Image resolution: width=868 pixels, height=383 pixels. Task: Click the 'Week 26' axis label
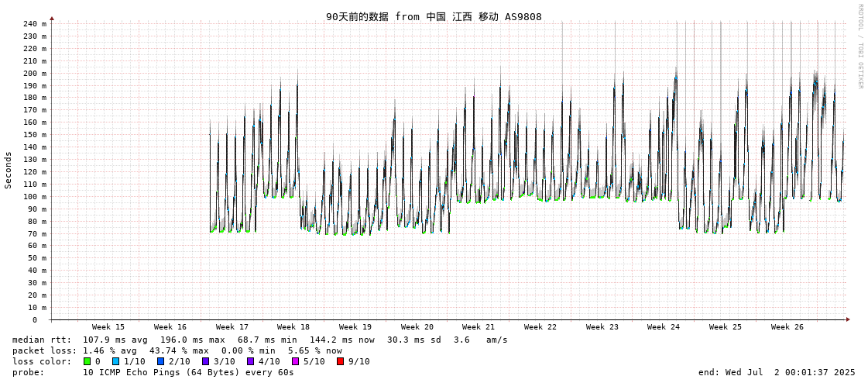787,327
